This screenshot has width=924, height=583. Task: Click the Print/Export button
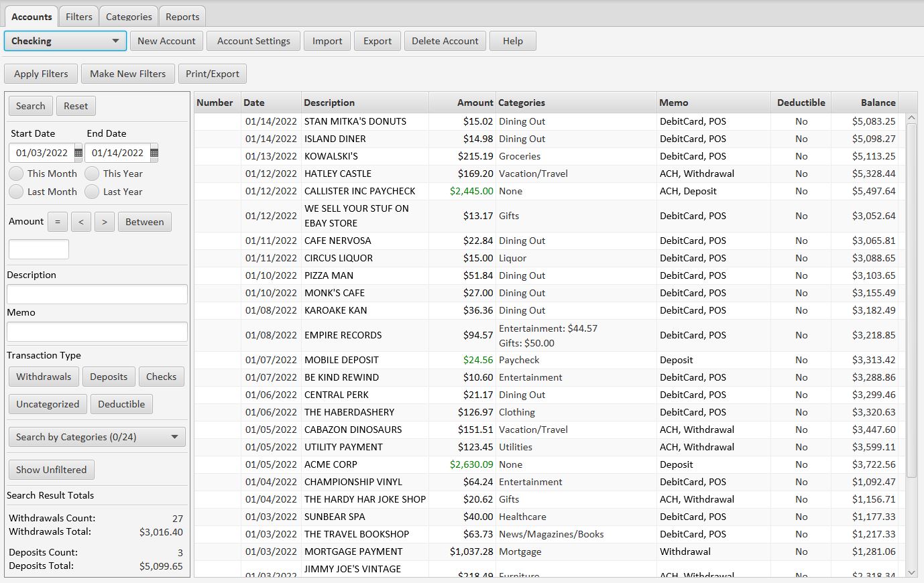[x=213, y=74]
